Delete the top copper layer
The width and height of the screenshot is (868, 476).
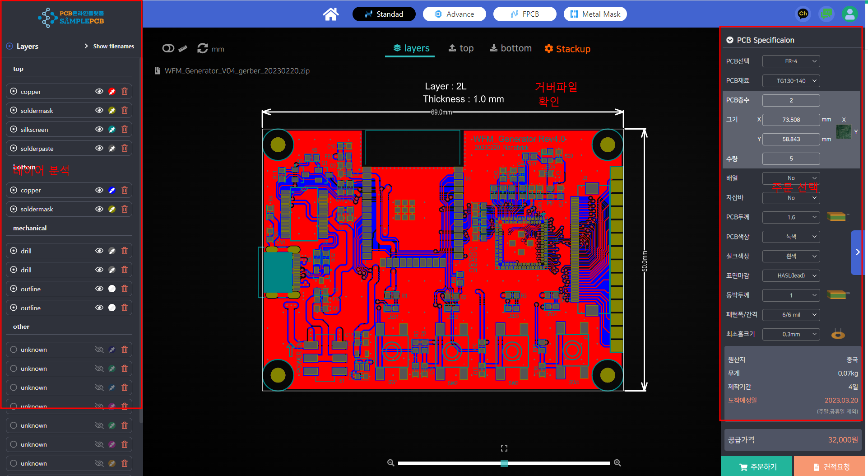[125, 91]
